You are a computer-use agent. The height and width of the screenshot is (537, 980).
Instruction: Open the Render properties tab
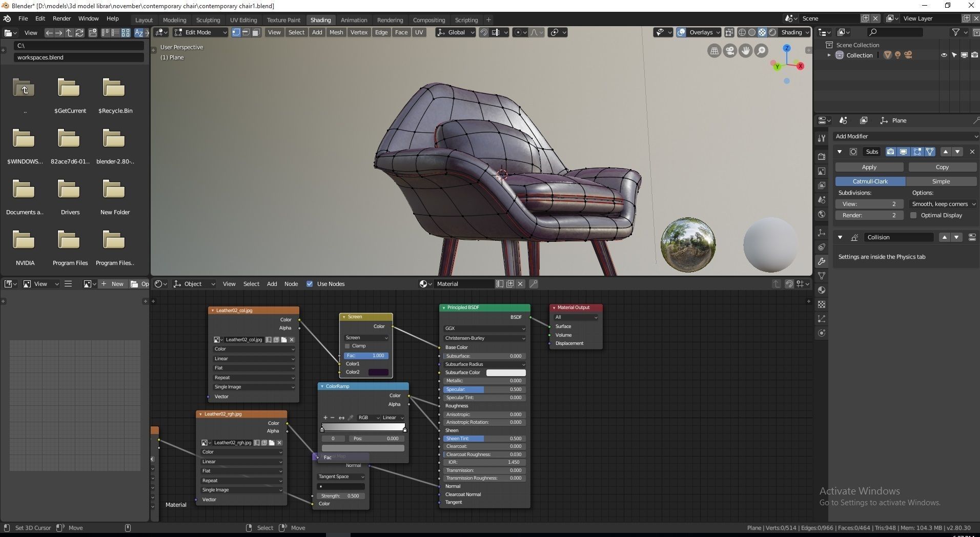click(822, 157)
